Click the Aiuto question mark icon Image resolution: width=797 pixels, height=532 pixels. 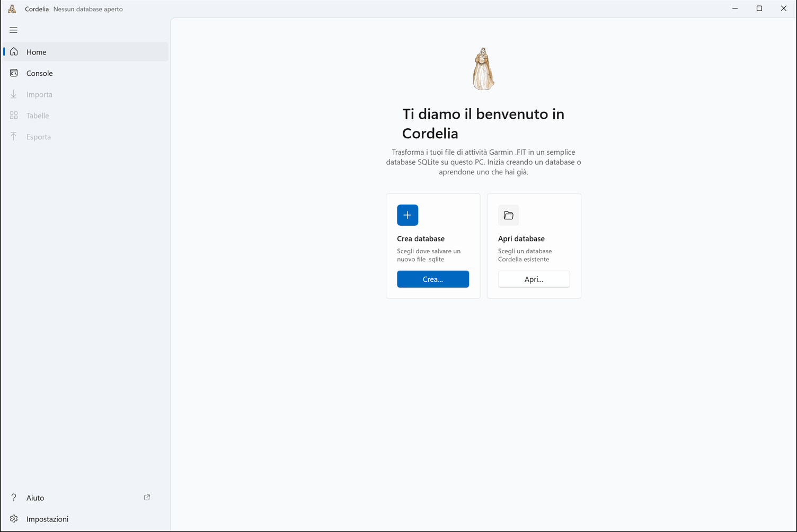point(14,498)
